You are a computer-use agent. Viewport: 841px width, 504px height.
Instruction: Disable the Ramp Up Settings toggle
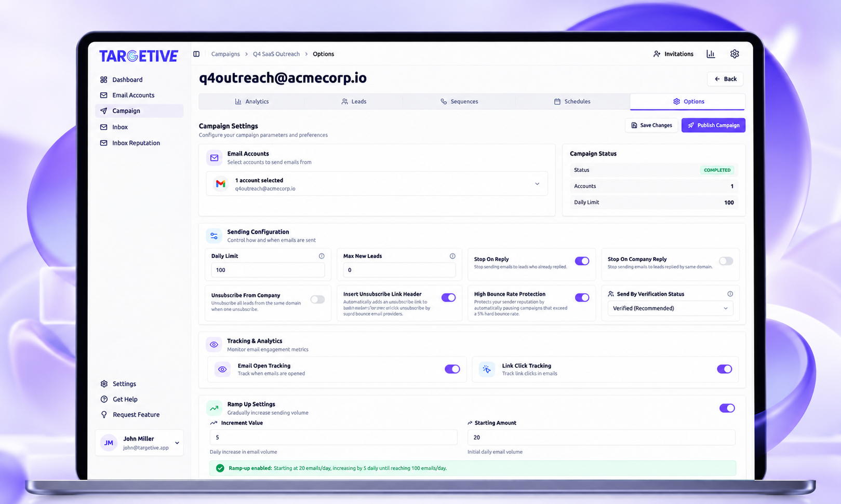point(727,408)
